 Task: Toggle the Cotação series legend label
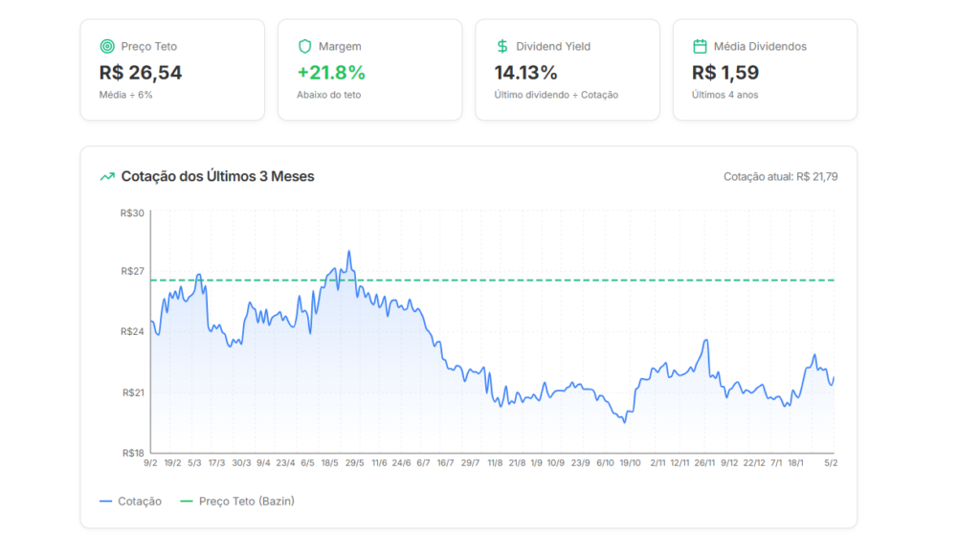139,502
